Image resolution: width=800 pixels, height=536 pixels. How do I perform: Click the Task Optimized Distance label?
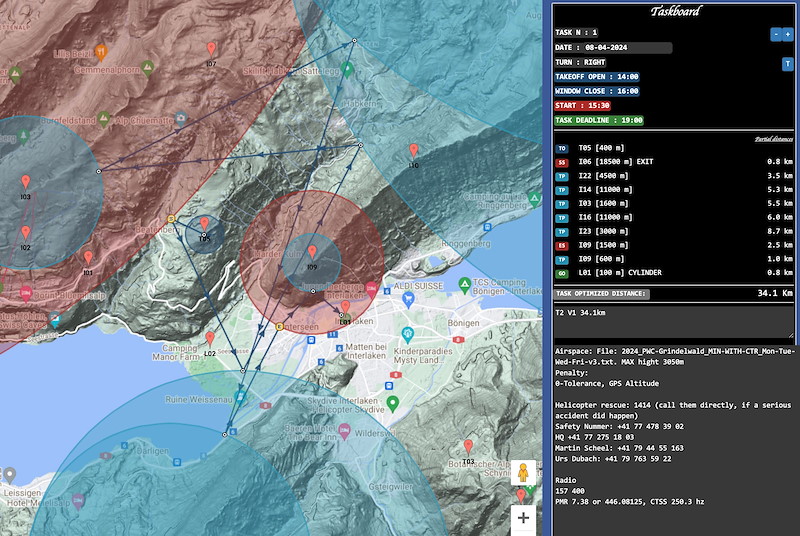click(x=602, y=294)
